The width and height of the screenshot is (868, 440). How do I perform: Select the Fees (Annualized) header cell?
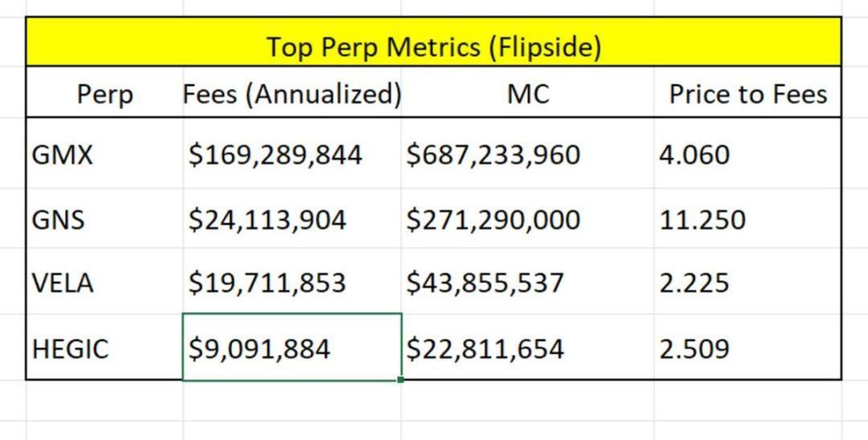pos(292,95)
